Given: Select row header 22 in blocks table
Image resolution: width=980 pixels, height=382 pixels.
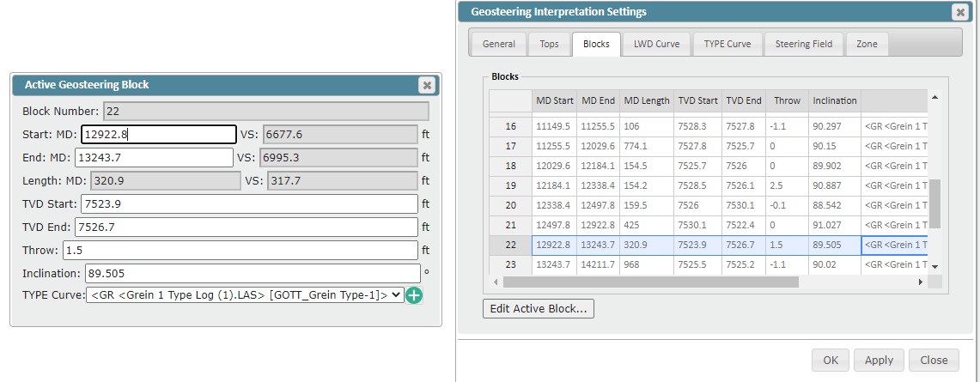Looking at the screenshot, I should [511, 246].
